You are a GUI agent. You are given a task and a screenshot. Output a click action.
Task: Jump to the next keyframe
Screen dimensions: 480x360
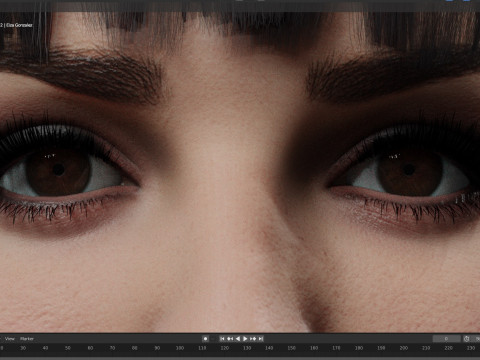tap(253, 339)
